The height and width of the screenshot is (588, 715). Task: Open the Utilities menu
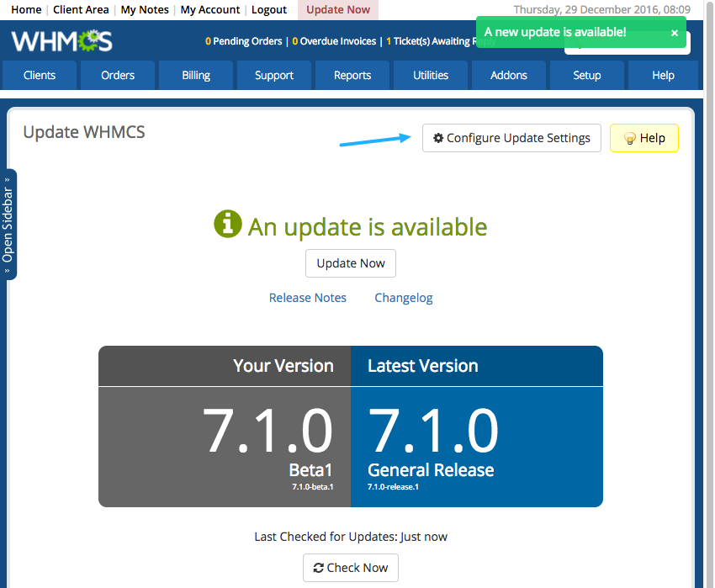[x=431, y=75]
